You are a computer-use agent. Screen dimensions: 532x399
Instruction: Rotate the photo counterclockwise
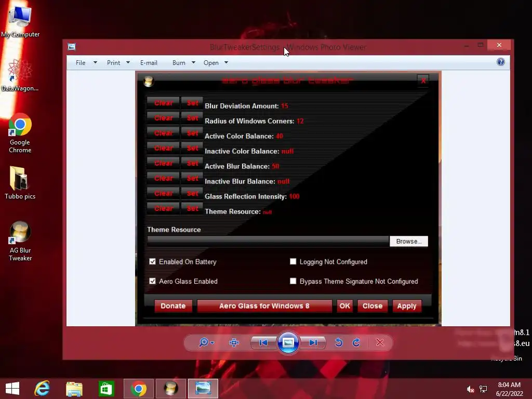[x=339, y=343]
